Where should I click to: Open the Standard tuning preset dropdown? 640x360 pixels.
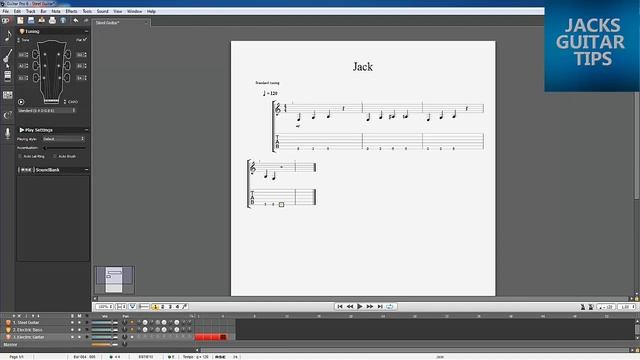click(47, 111)
